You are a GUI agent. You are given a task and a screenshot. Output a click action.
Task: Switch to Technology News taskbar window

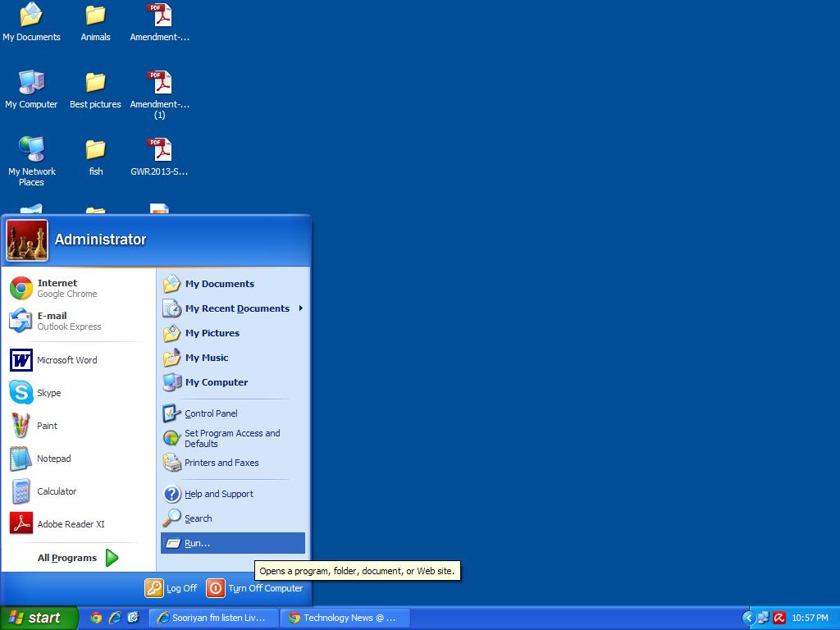[x=345, y=618]
